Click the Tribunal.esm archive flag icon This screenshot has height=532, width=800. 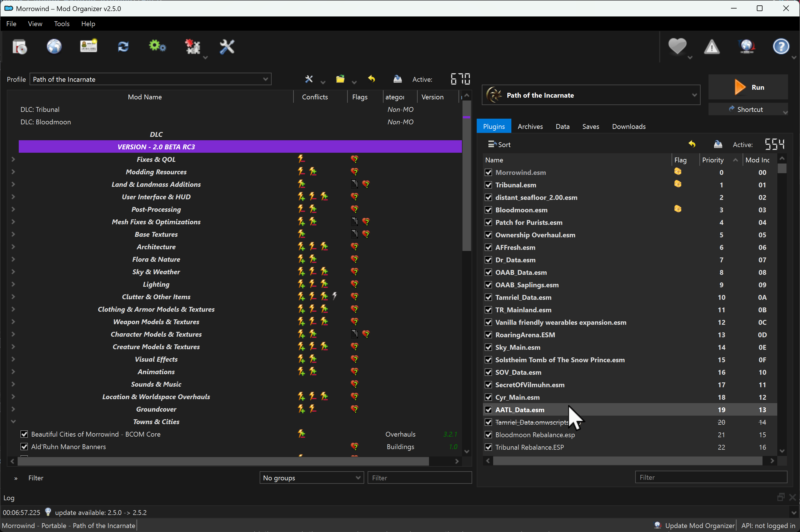678,184
